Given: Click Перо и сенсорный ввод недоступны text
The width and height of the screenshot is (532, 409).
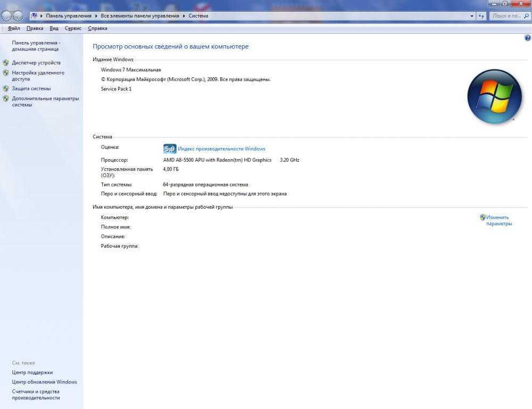Looking at the screenshot, I should (x=225, y=194).
